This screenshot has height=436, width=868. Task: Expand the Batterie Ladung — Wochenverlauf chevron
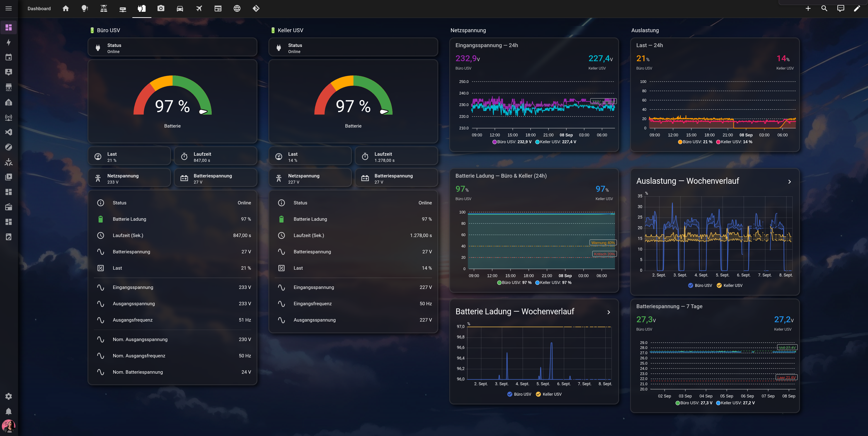(x=609, y=312)
